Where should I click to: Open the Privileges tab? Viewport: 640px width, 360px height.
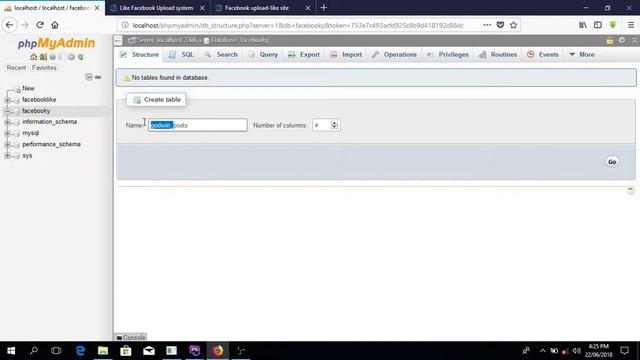tap(448, 55)
